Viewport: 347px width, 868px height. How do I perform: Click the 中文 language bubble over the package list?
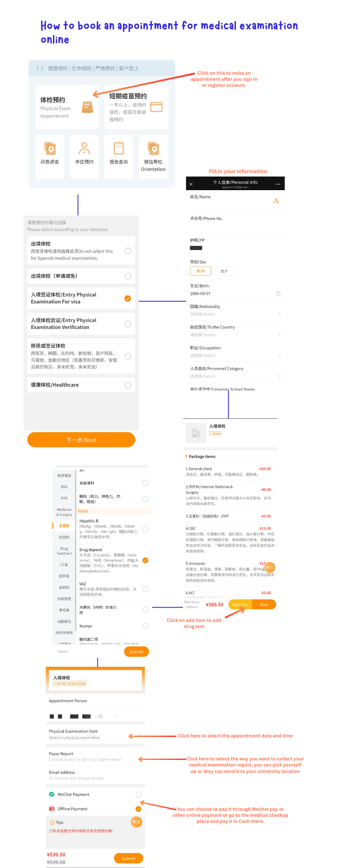pos(270,568)
